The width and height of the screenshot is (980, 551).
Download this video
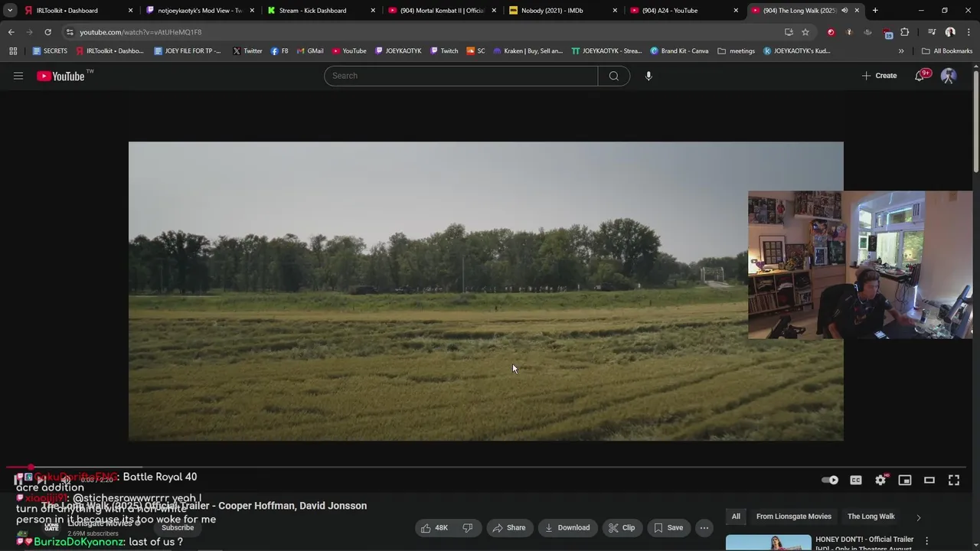[x=567, y=527]
